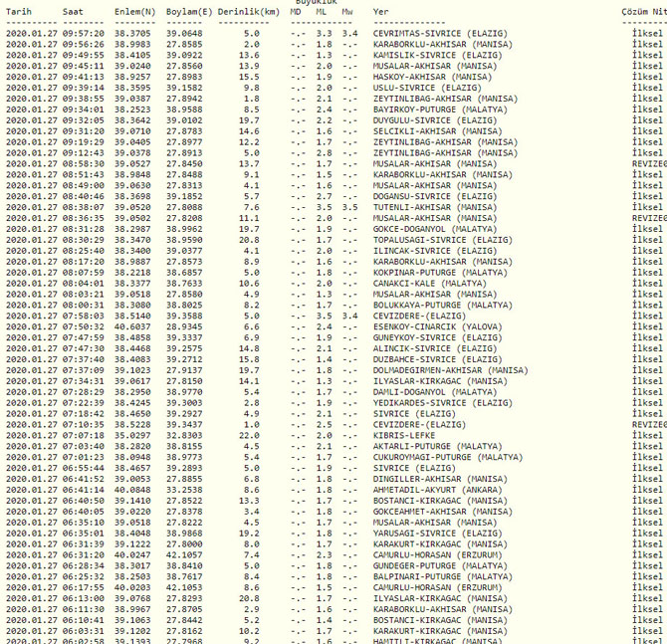Select location TOPALUSAGI-SIVRICE (ELAZIG)

pyautogui.click(x=443, y=240)
